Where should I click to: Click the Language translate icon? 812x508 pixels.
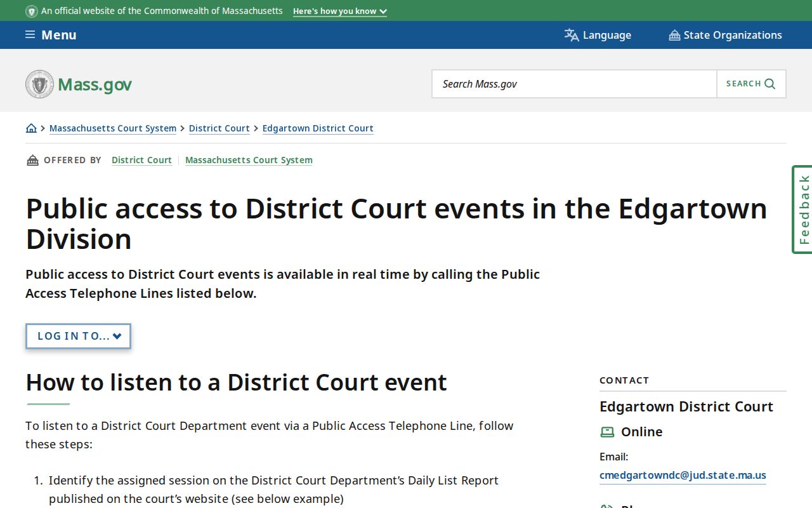point(572,35)
